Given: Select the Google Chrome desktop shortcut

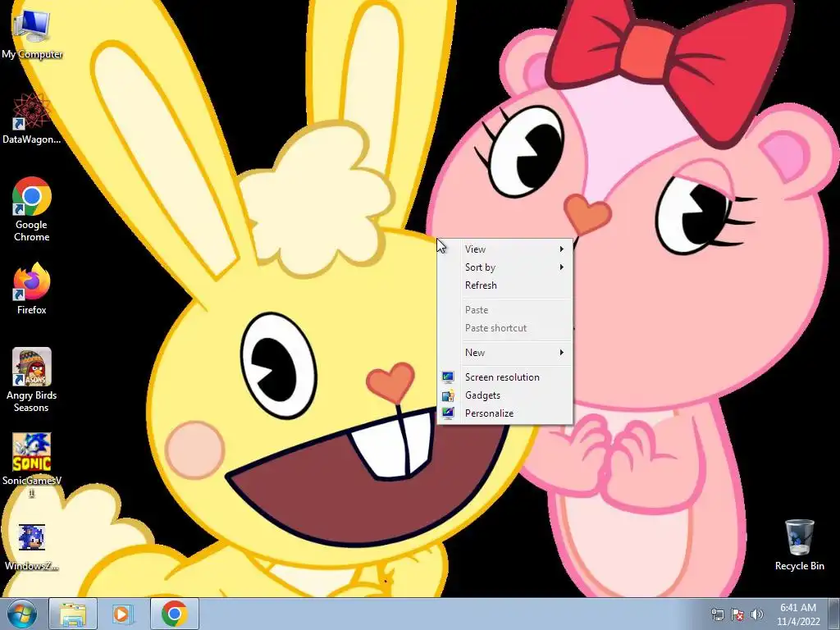Looking at the screenshot, I should point(32,209).
